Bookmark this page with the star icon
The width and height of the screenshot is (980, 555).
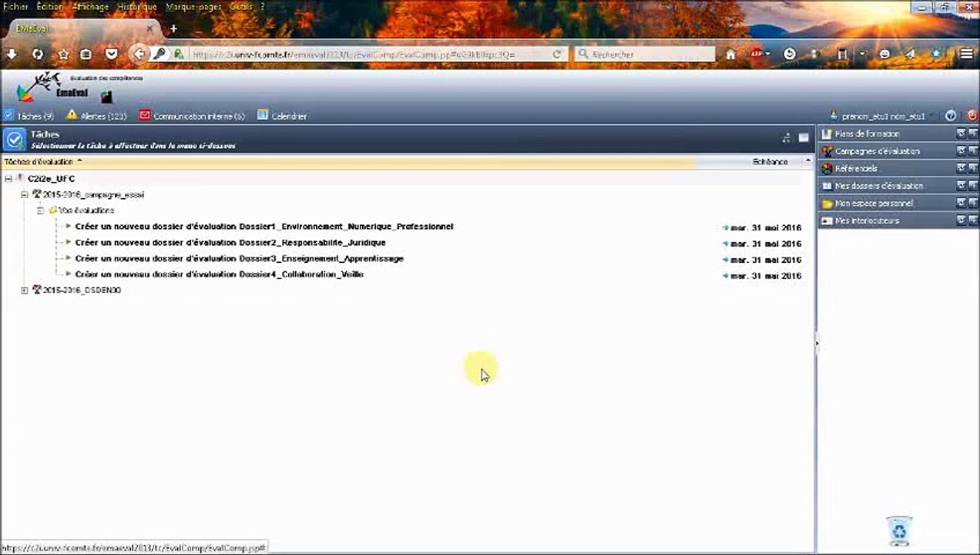pos(63,54)
